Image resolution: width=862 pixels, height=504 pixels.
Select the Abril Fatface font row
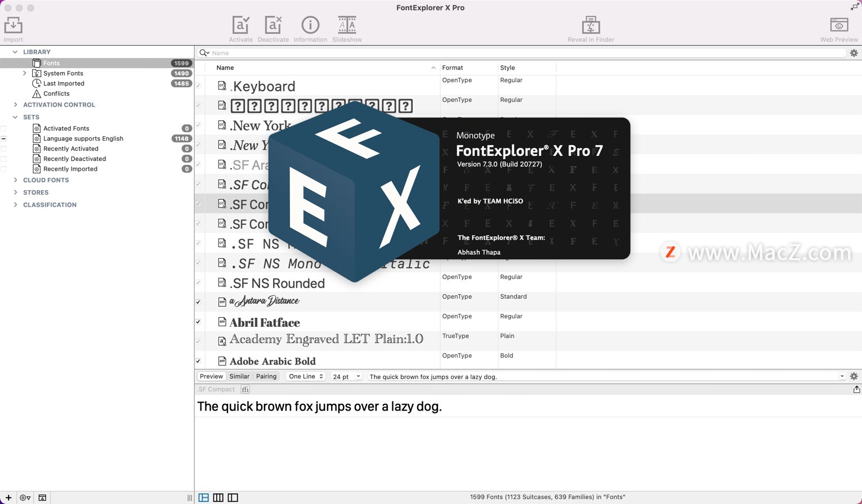pos(528,322)
